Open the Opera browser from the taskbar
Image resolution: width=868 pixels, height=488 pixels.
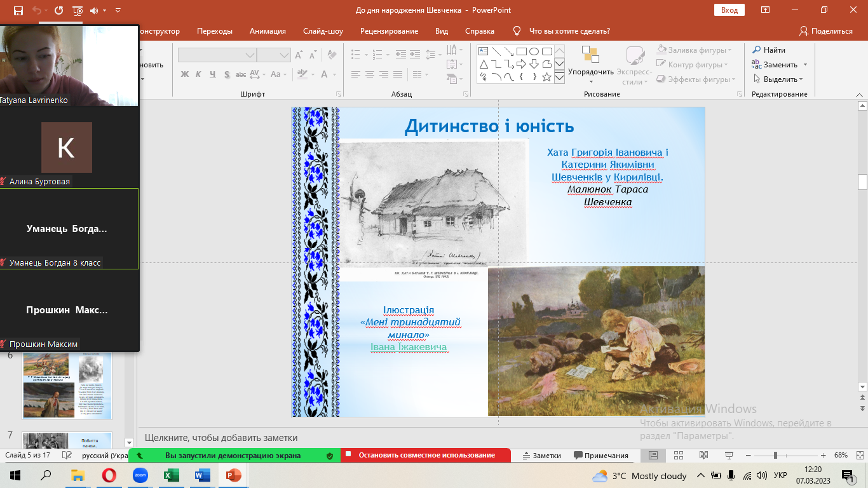(x=109, y=475)
